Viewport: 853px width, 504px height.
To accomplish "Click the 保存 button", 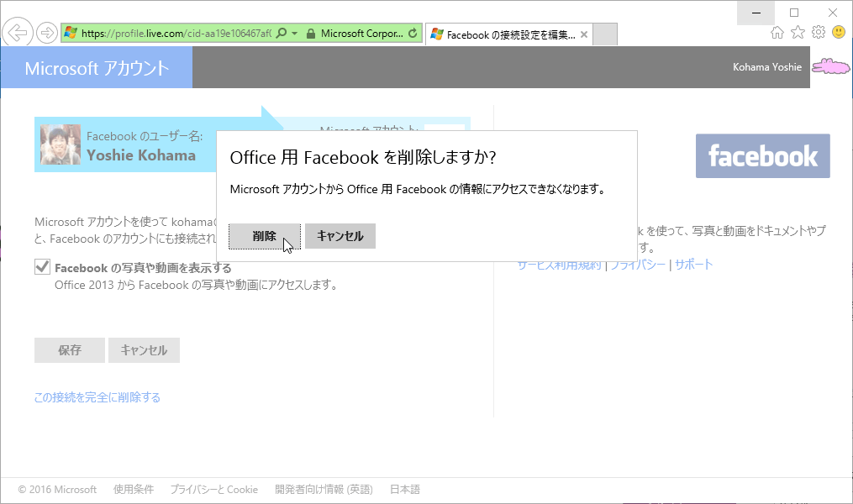I will click(x=70, y=350).
